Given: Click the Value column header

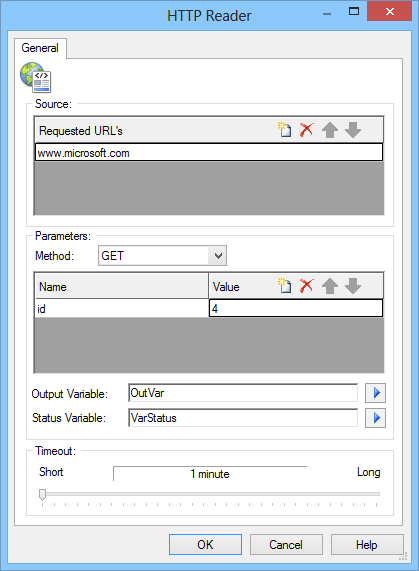Looking at the screenshot, I should (296, 286).
